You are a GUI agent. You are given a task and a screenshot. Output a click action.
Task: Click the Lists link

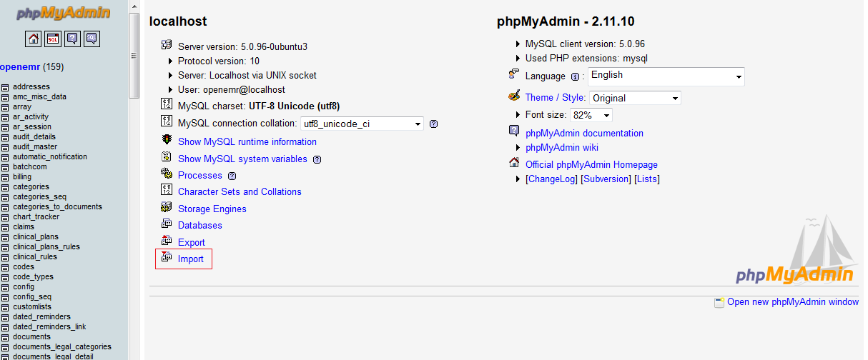pyautogui.click(x=647, y=179)
